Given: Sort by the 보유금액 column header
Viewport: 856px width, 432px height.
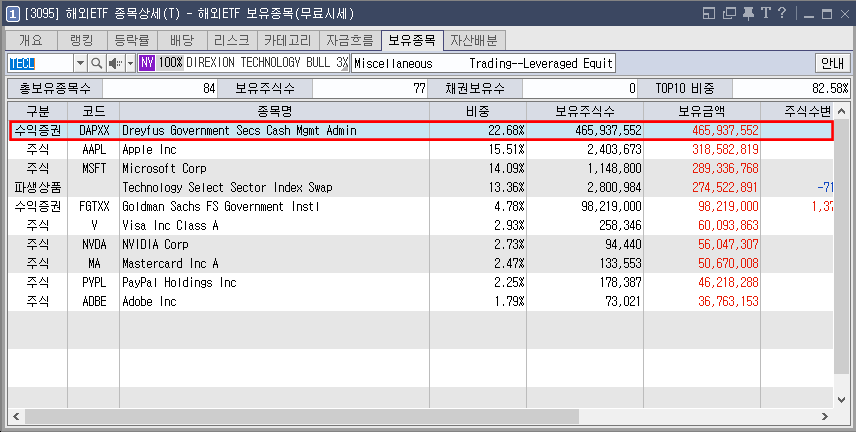Looking at the screenshot, I should (702, 111).
